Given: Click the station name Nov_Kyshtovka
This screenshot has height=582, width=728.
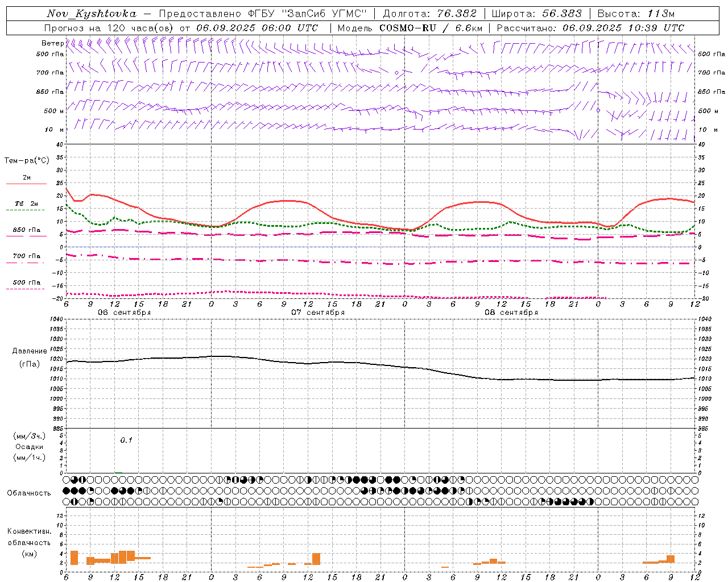Looking at the screenshot, I should (92, 14).
